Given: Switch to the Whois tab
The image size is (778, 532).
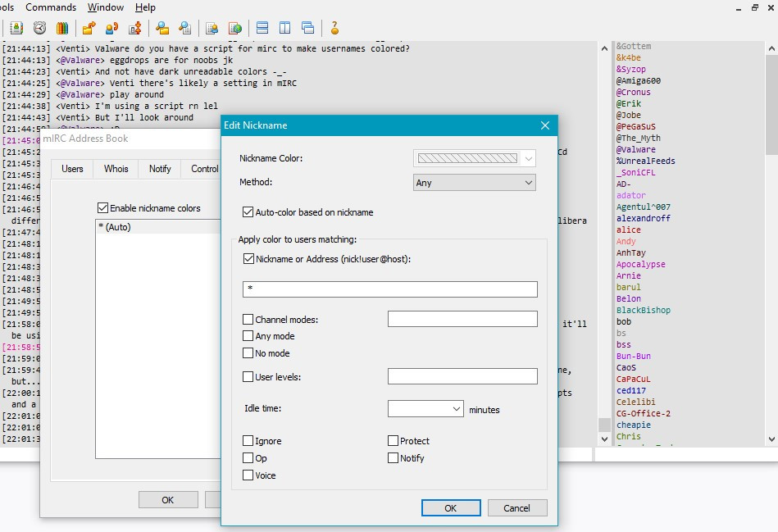Looking at the screenshot, I should tap(116, 169).
